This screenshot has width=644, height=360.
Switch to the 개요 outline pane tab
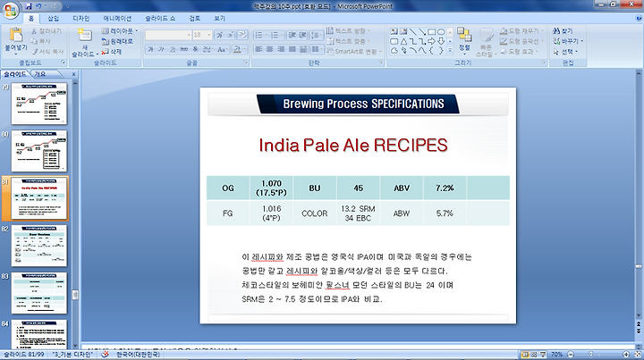point(40,74)
